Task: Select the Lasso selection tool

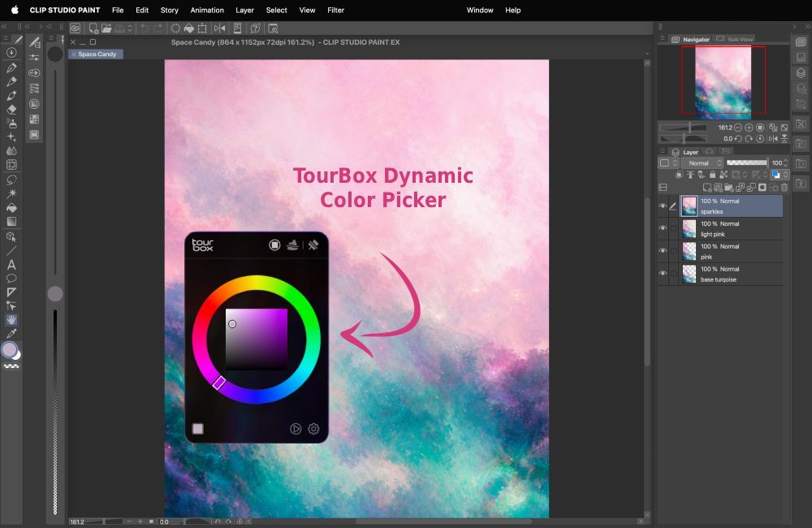Action: pos(11,180)
